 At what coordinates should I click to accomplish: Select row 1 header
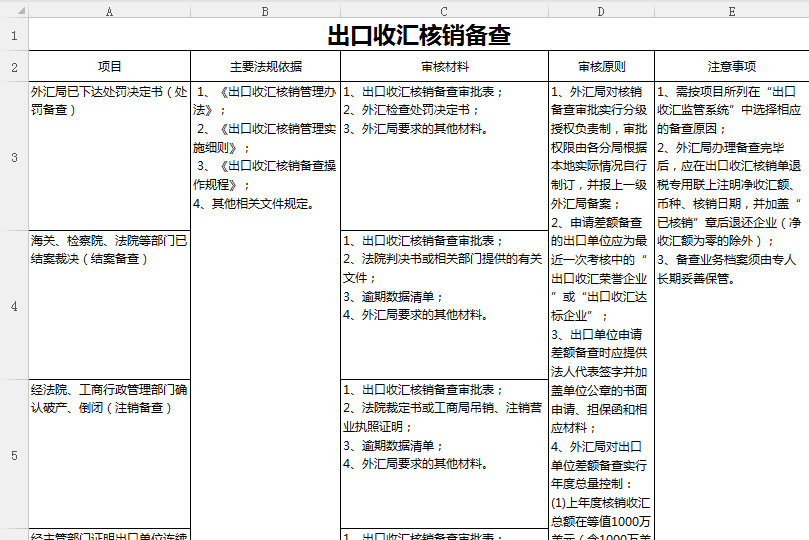[x=14, y=36]
